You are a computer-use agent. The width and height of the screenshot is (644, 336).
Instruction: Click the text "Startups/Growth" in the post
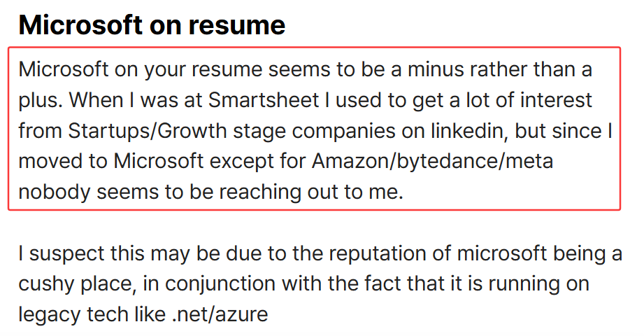pyautogui.click(x=147, y=132)
